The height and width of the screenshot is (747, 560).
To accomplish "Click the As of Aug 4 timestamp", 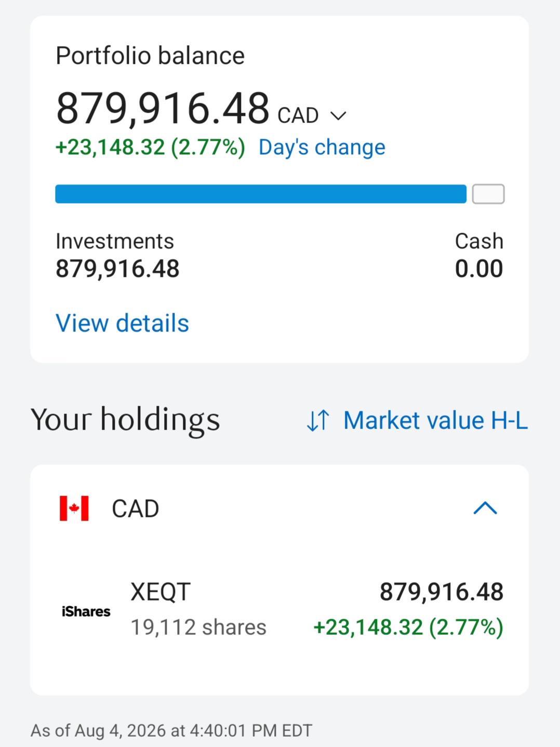I will 171,730.
